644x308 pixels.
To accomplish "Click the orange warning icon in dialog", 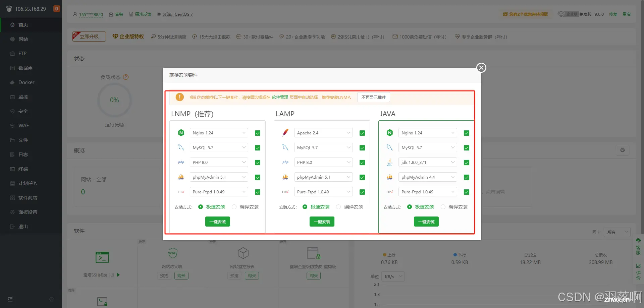I will (x=180, y=97).
